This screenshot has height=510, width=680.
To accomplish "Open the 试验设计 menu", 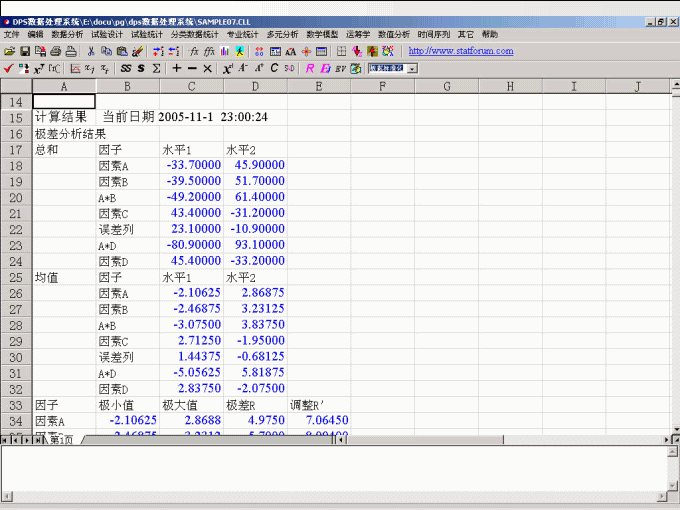I will coord(107,34).
